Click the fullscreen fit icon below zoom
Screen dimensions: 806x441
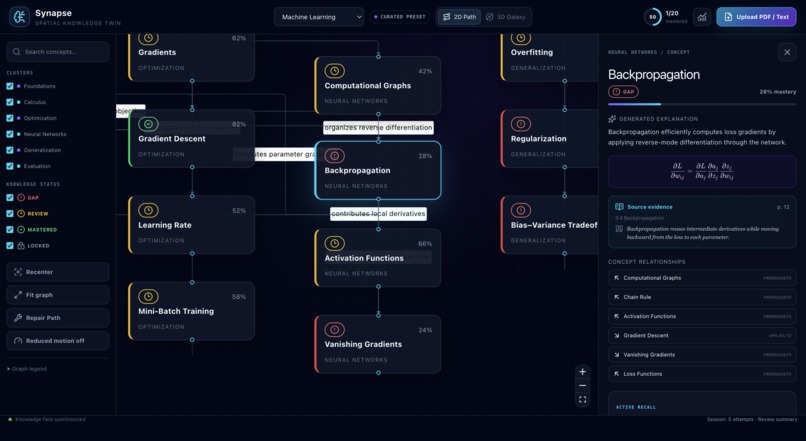coord(582,399)
